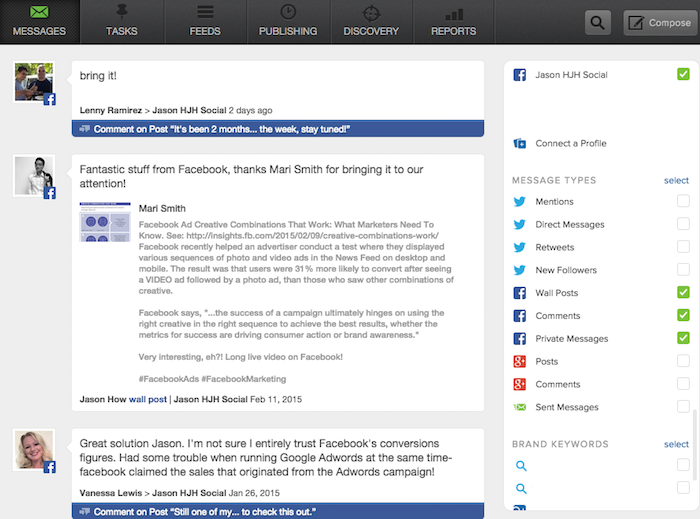Open comment bar "It's been 2 months"
The width and height of the screenshot is (700, 519).
coord(278,129)
